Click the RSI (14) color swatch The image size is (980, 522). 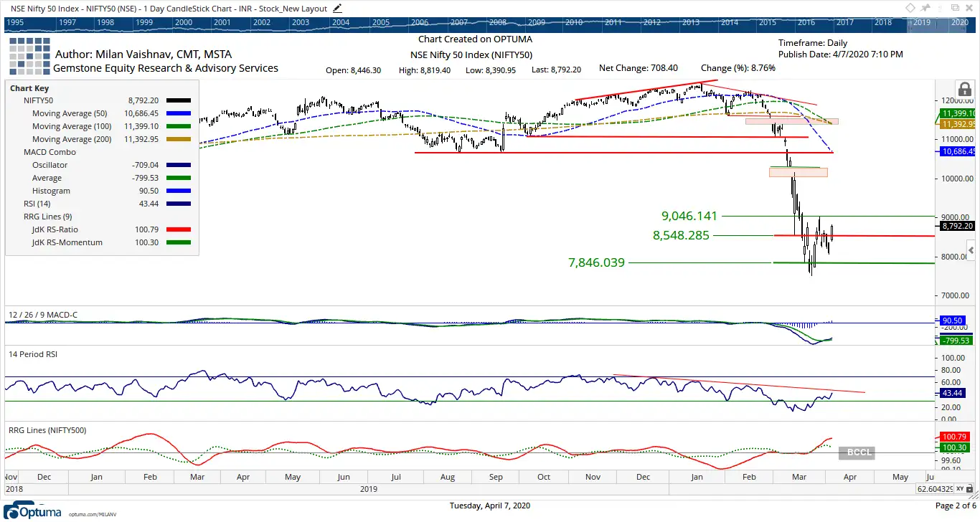[179, 204]
